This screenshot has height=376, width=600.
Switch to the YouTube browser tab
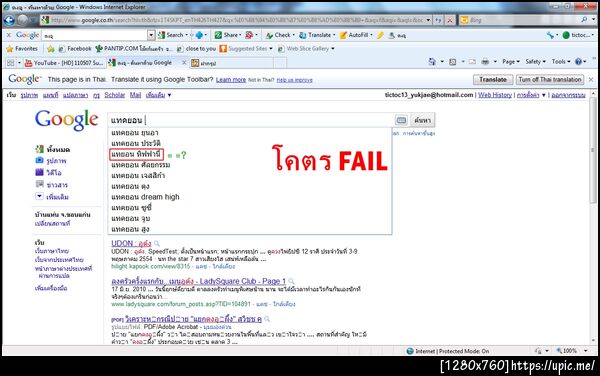coord(64,63)
